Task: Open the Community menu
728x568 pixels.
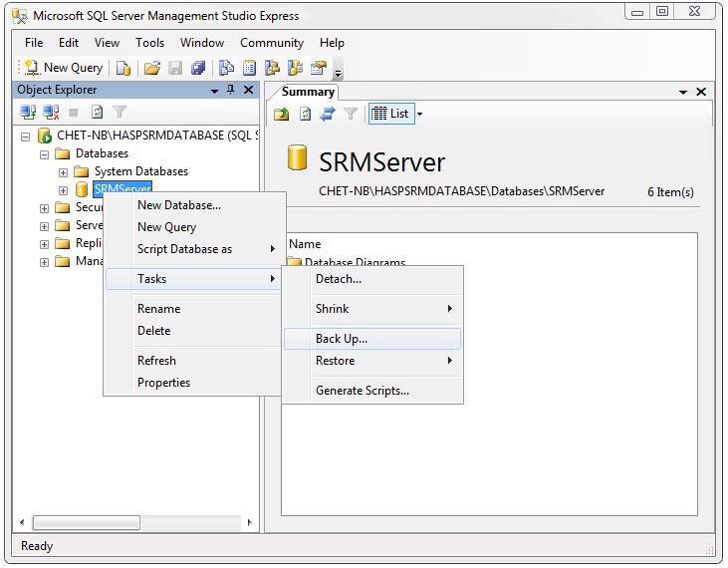Action: [272, 43]
